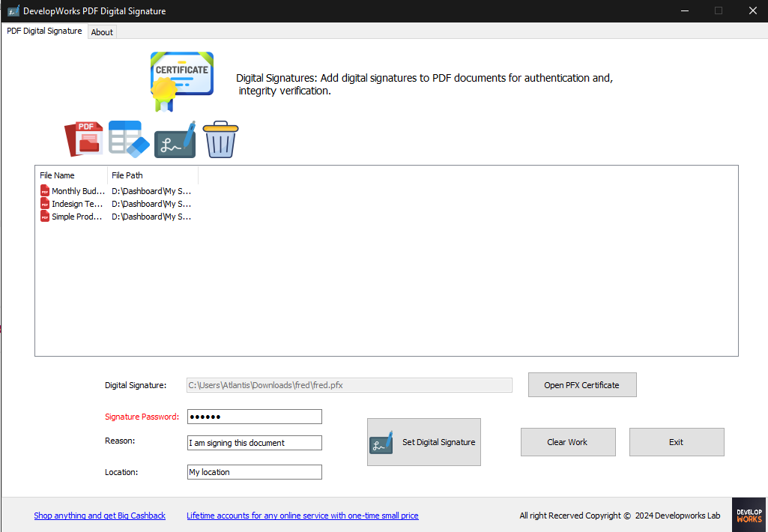Screen dimensions: 768x532
Task: Focus the Signature Password field
Action: pos(254,417)
